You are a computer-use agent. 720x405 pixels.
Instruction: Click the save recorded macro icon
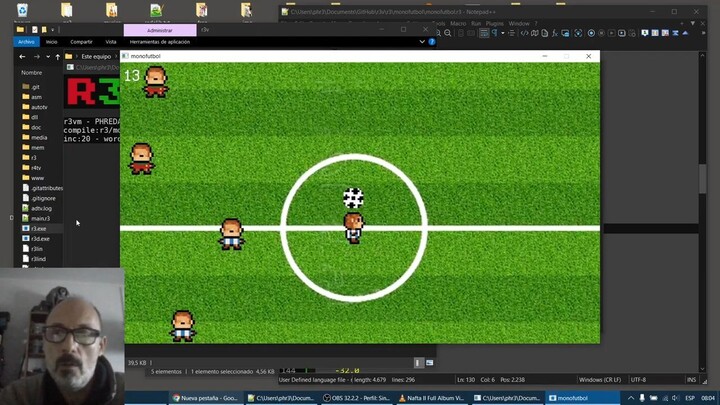(x=632, y=33)
